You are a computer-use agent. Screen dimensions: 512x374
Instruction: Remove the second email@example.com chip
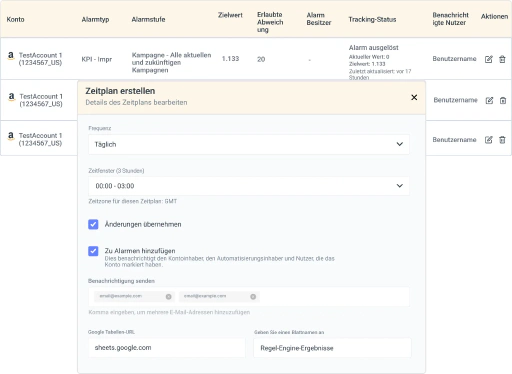[253, 296]
